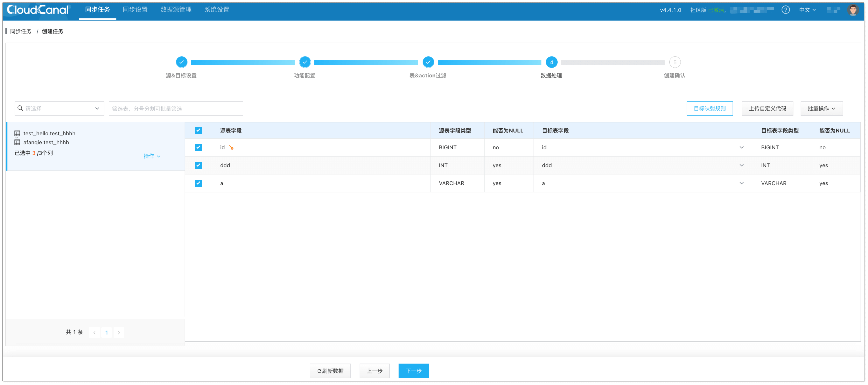Click the table filter input field
This screenshot has width=868, height=385.
pos(176,108)
